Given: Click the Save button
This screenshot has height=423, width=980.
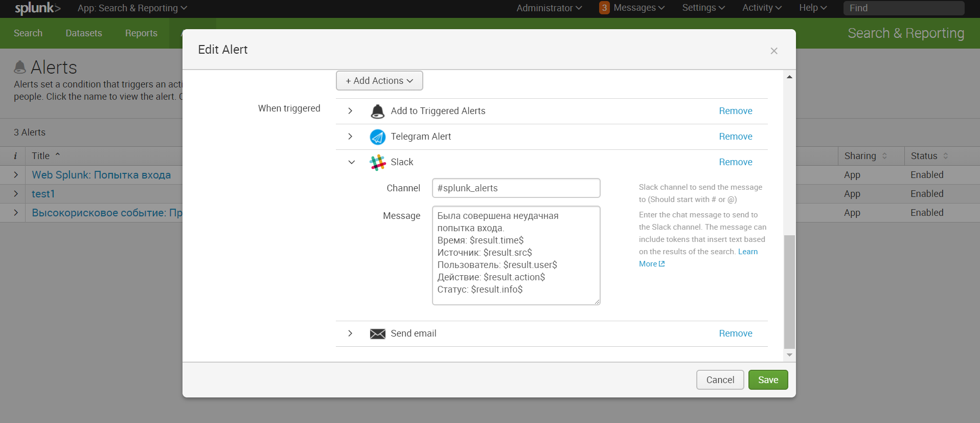Looking at the screenshot, I should coord(768,380).
